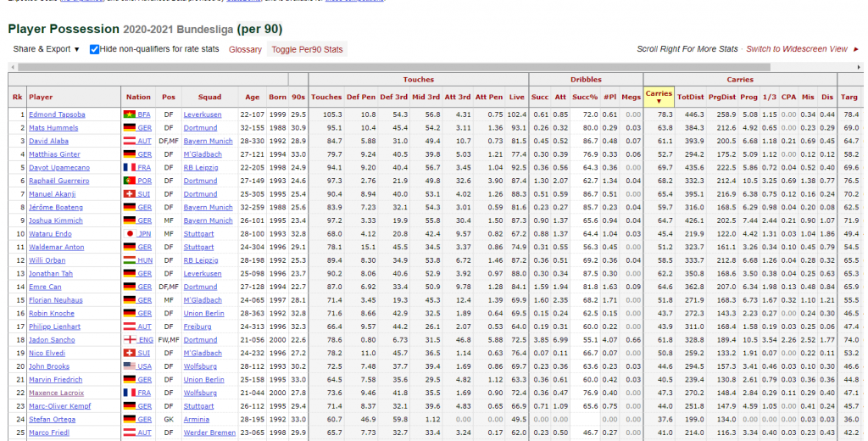The height and width of the screenshot is (441, 868).
Task: Click the Burkina Faso flag beside Edmond Tapsoba
Action: tap(130, 114)
